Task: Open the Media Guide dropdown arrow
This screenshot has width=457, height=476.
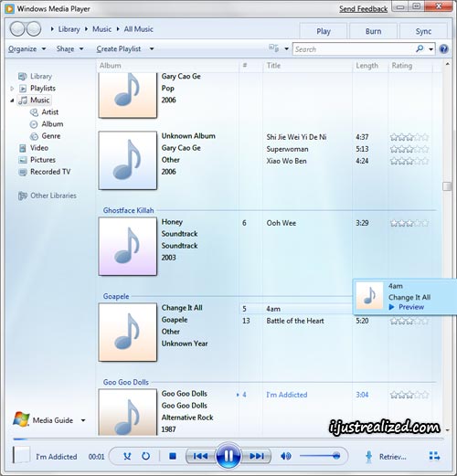Action: point(83,420)
